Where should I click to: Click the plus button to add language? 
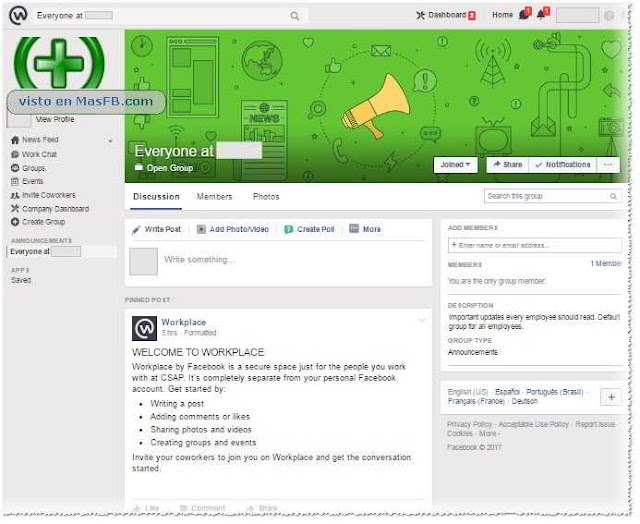(611, 397)
